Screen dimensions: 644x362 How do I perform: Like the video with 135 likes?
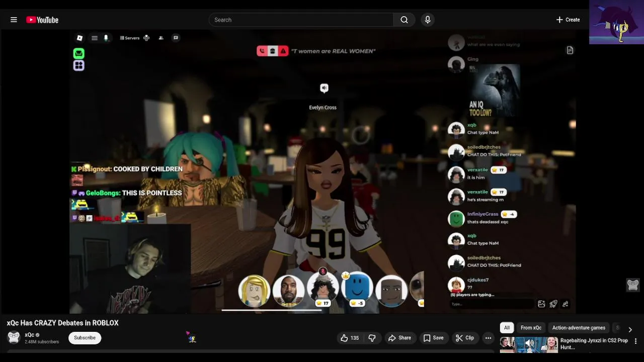pyautogui.click(x=350, y=338)
